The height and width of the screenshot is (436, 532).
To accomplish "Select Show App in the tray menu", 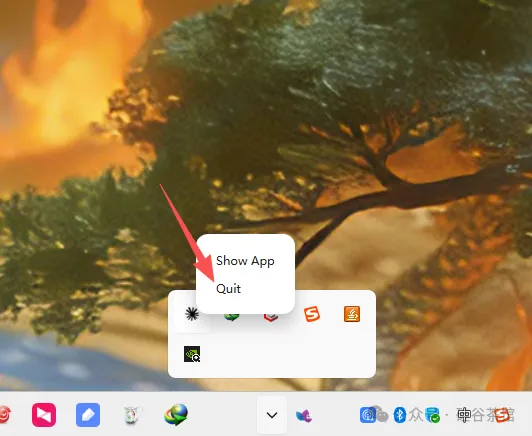I will 245,261.
